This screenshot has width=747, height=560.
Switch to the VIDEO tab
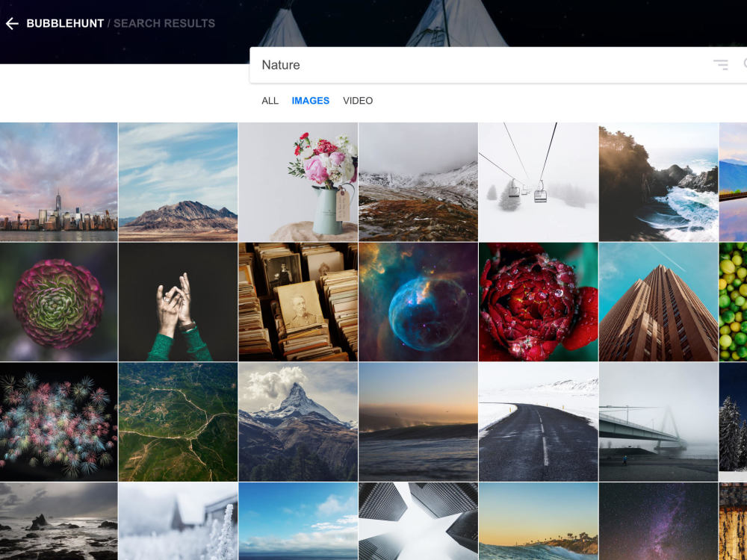pos(358,101)
